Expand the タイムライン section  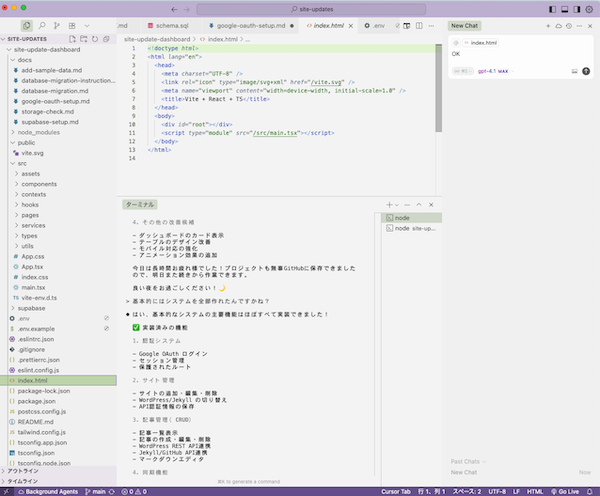(58, 481)
